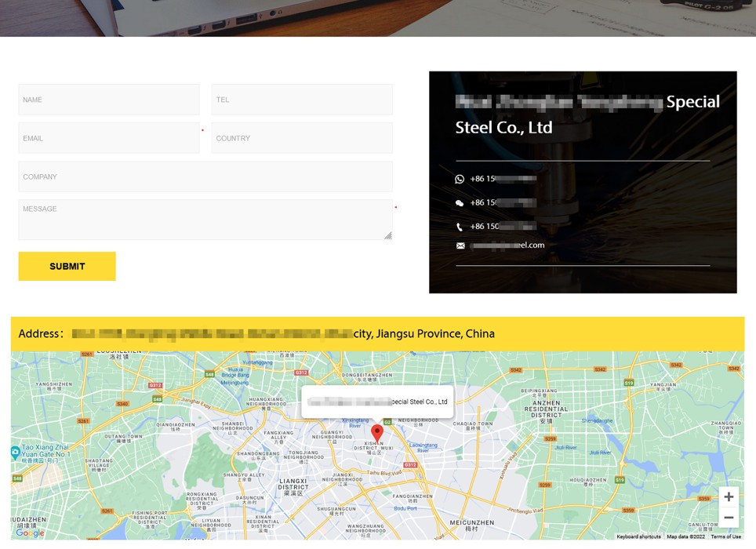Click the Google logo on the map

(x=30, y=533)
